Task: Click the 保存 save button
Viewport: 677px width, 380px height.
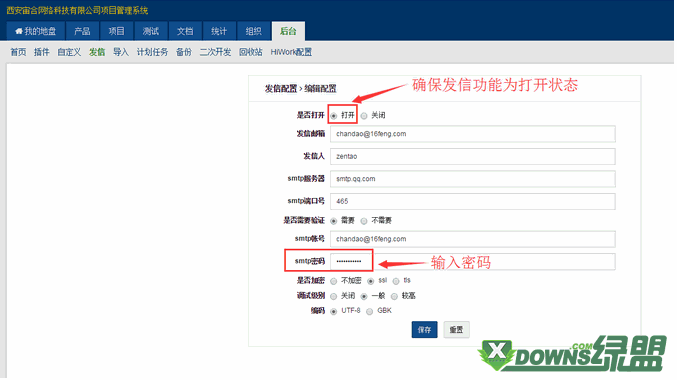Action: [x=424, y=330]
